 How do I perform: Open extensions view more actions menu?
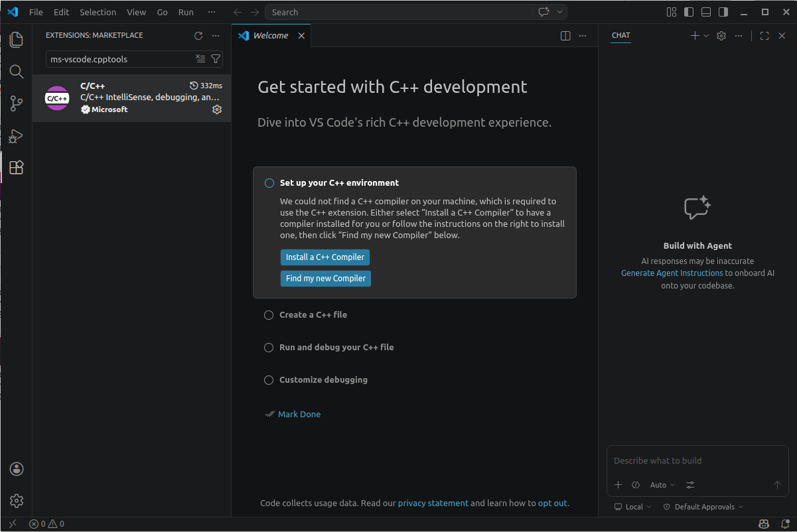tap(216, 36)
